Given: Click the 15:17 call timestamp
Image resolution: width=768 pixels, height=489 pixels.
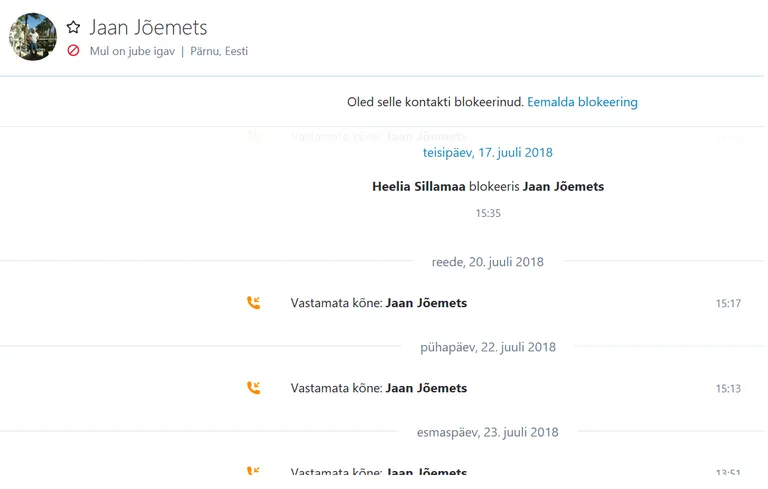Looking at the screenshot, I should (x=728, y=303).
